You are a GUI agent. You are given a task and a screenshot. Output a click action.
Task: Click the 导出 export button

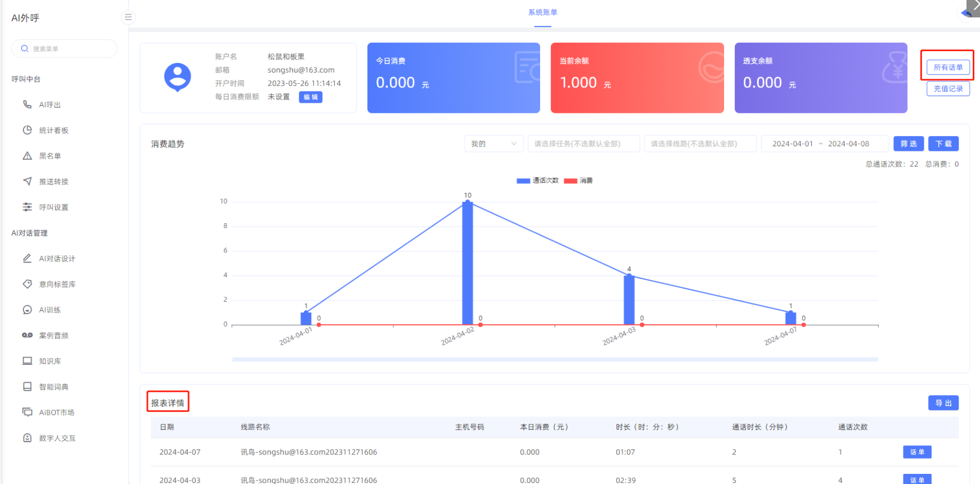pyautogui.click(x=943, y=403)
